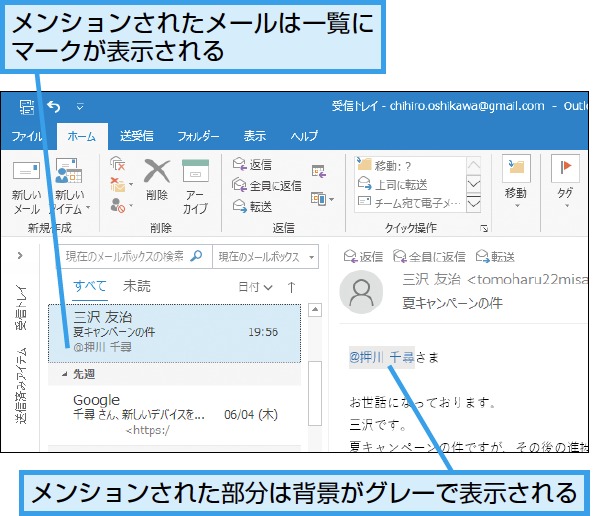Click the New Mail (新しいメール) icon
600x516 pixels.
coord(26,171)
